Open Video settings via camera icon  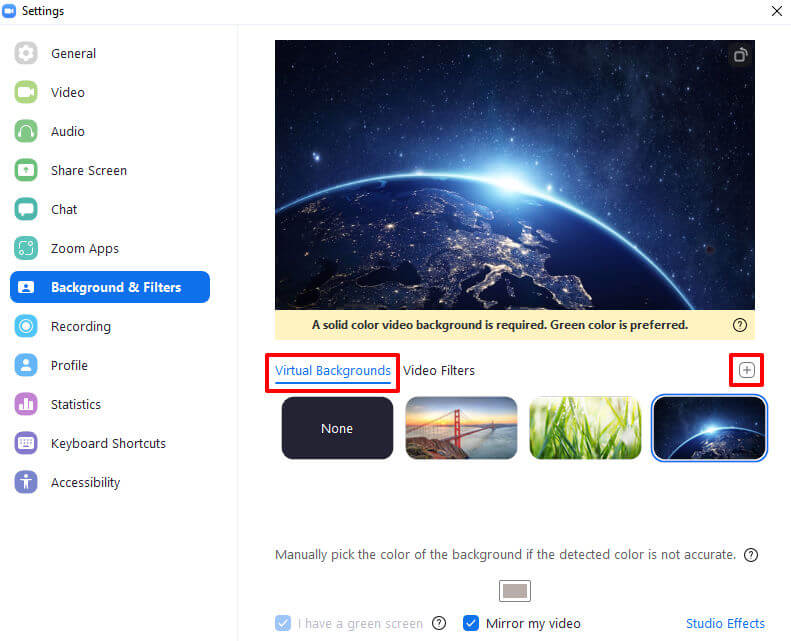(26, 92)
